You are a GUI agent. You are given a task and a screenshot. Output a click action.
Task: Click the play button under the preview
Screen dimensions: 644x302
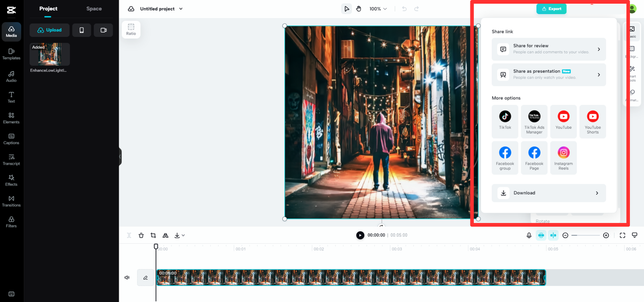tap(360, 235)
